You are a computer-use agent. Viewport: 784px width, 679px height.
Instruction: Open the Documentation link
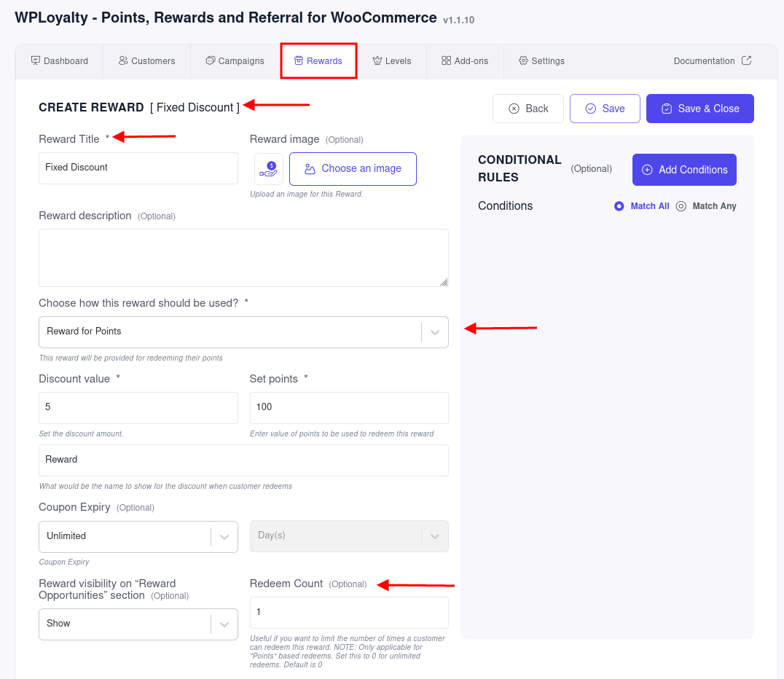(x=712, y=61)
